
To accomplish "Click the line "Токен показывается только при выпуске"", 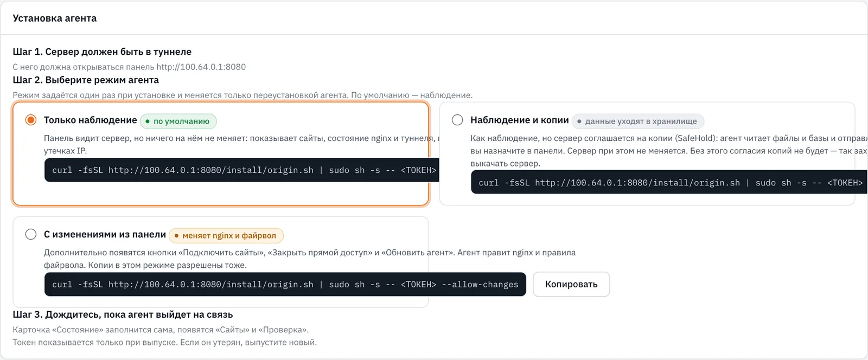I will (x=165, y=342).
